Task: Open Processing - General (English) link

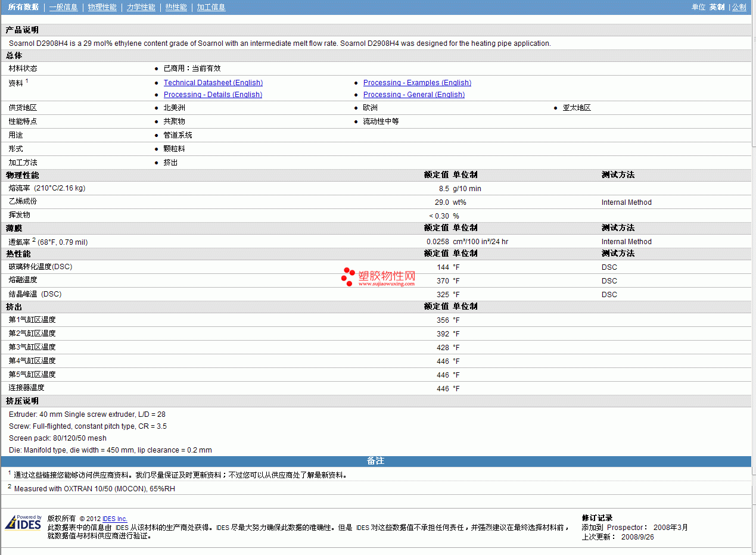Action: 414,95
